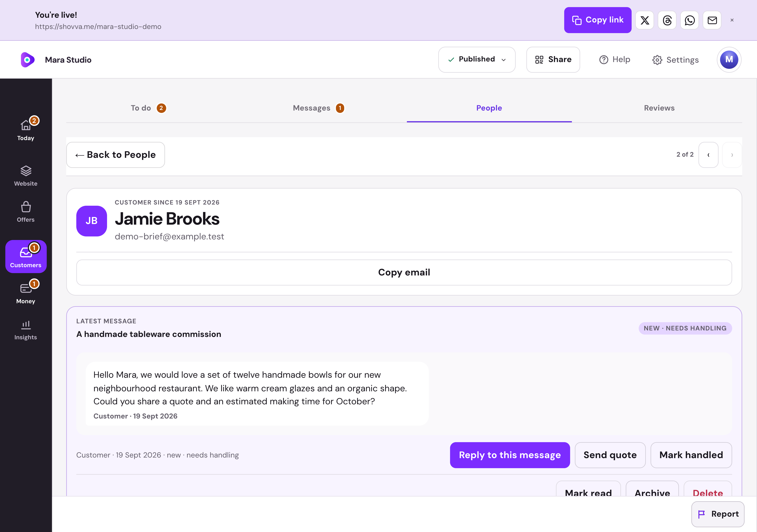Image resolution: width=757 pixels, height=532 pixels.
Task: Open the Customers sidebar section
Action: tap(26, 256)
